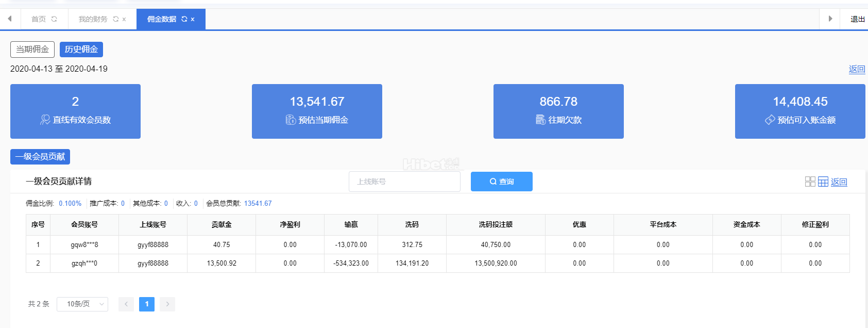Image resolution: width=868 pixels, height=328 pixels.
Task: Select the 历史佣金 toggle button
Action: pos(81,50)
